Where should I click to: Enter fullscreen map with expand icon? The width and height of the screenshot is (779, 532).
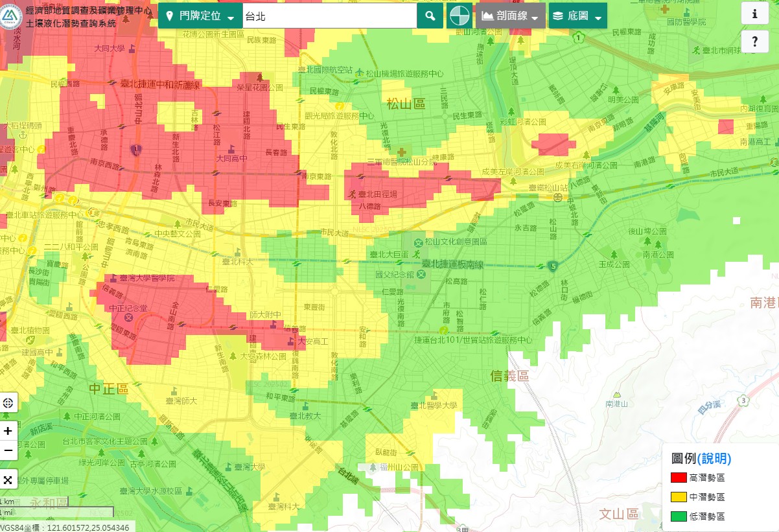8,480
